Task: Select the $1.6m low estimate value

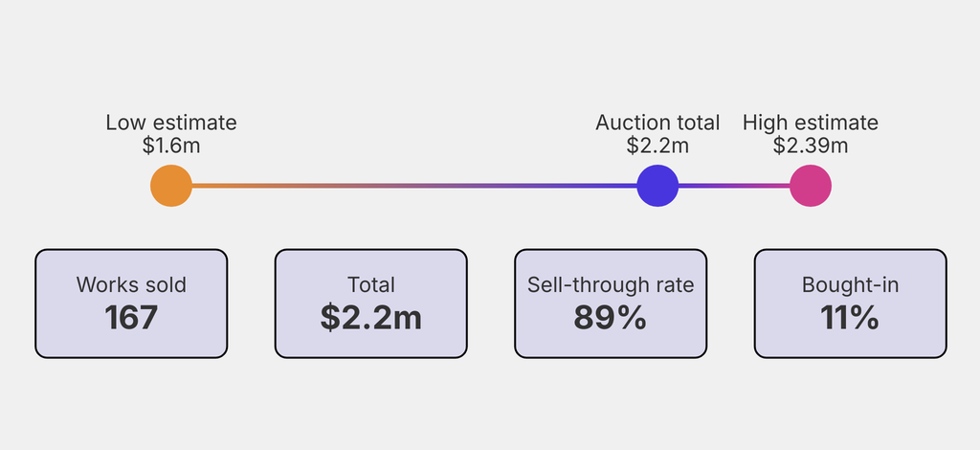Action: point(171,146)
